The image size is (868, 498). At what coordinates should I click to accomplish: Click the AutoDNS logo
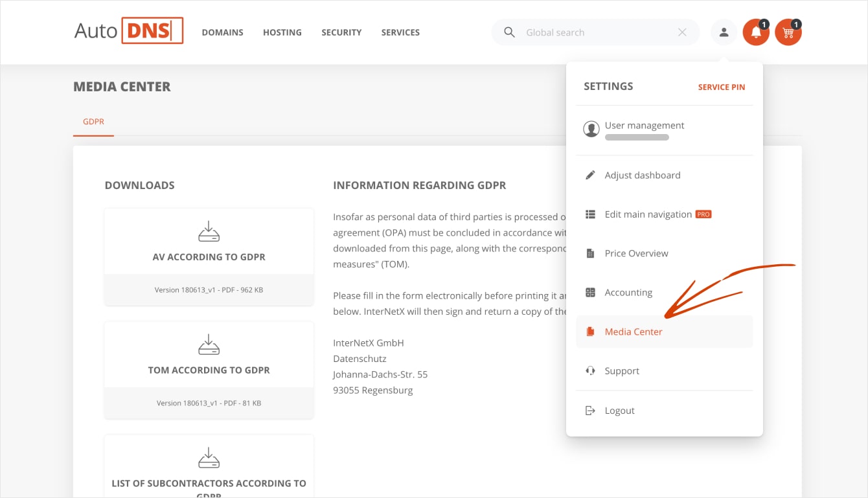pos(129,30)
